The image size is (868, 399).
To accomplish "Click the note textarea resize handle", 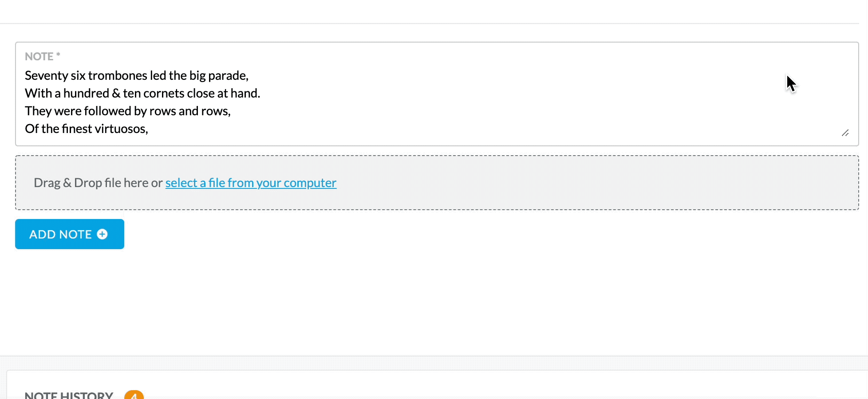I will [x=845, y=133].
